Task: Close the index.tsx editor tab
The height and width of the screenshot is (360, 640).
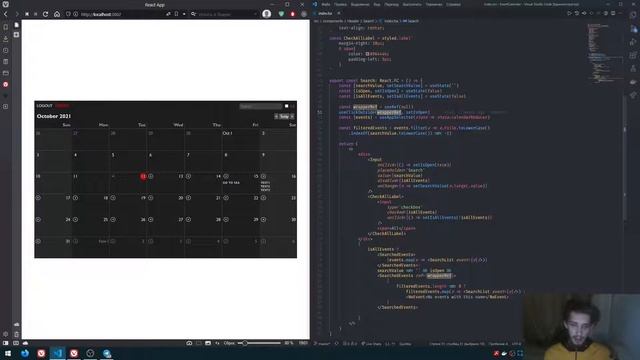Action: [x=338, y=13]
